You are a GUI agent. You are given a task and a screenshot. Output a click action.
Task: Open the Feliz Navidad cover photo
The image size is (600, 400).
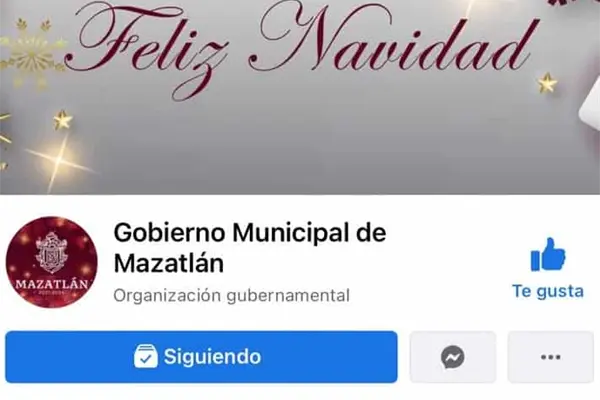300,97
